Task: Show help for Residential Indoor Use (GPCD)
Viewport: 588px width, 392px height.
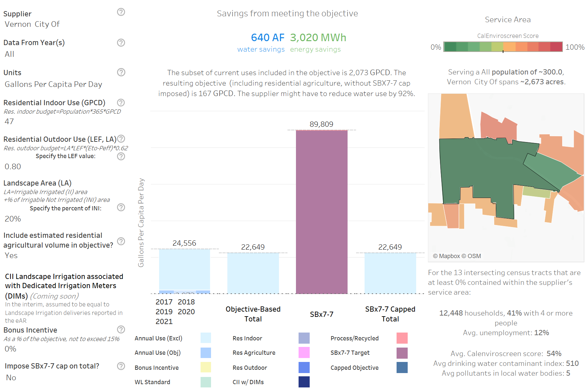Action: click(121, 103)
